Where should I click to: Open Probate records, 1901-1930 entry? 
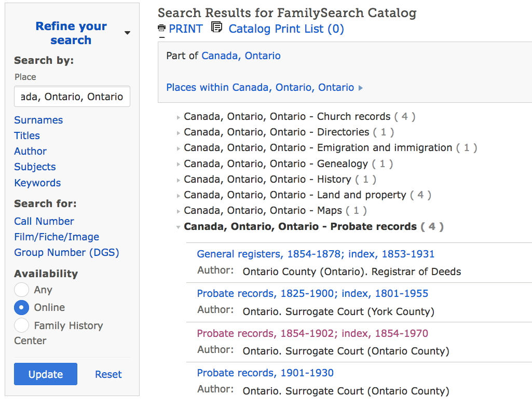coord(265,373)
